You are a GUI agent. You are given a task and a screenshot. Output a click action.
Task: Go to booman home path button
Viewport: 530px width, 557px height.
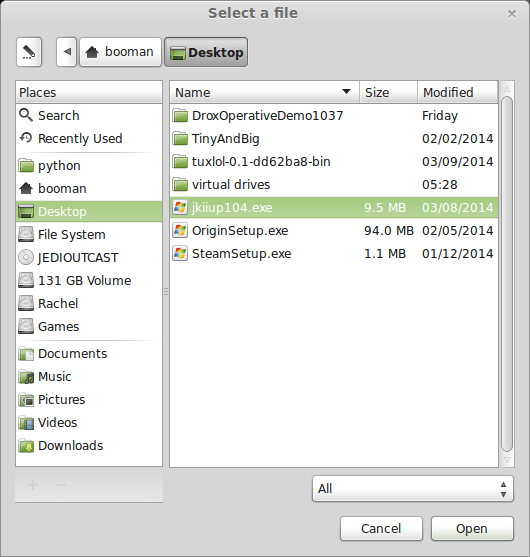120,52
